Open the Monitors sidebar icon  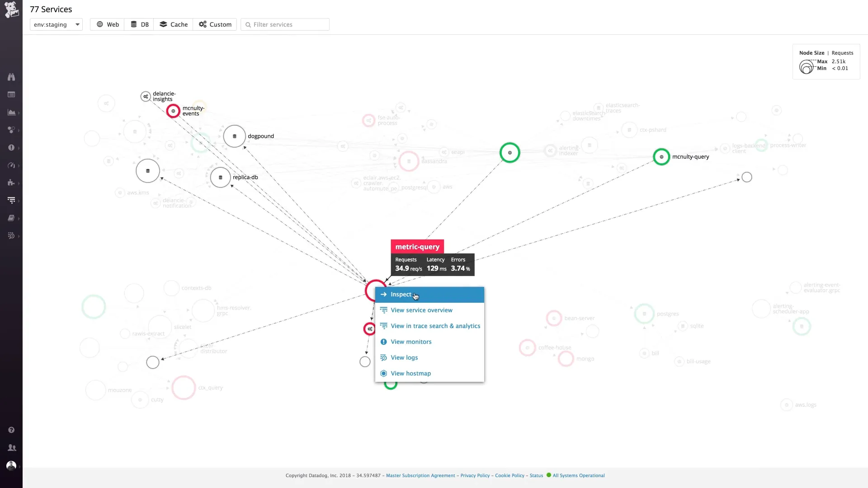click(x=11, y=148)
